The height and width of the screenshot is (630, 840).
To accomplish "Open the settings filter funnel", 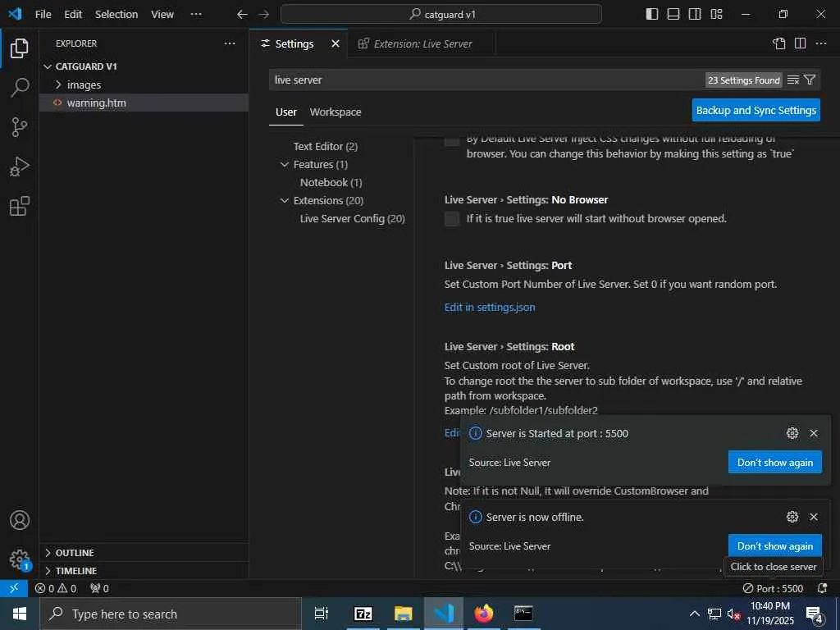I will click(x=810, y=80).
